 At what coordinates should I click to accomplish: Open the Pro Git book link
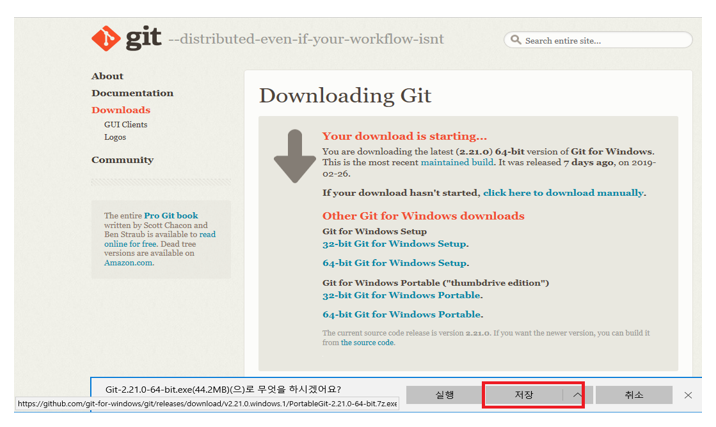coord(171,216)
